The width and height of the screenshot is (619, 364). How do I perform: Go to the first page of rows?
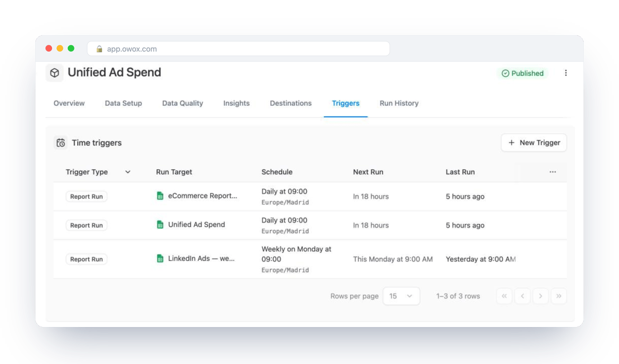504,296
